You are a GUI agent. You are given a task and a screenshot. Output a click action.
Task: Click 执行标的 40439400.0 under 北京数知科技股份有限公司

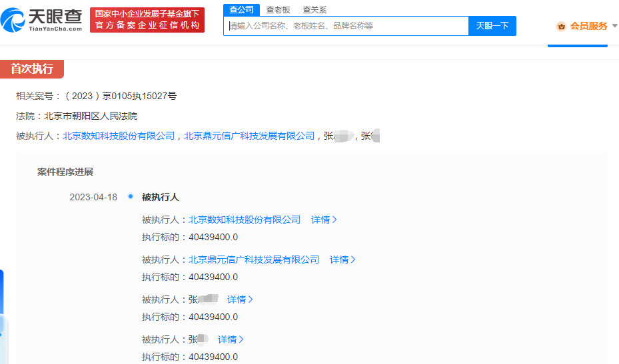click(x=190, y=237)
